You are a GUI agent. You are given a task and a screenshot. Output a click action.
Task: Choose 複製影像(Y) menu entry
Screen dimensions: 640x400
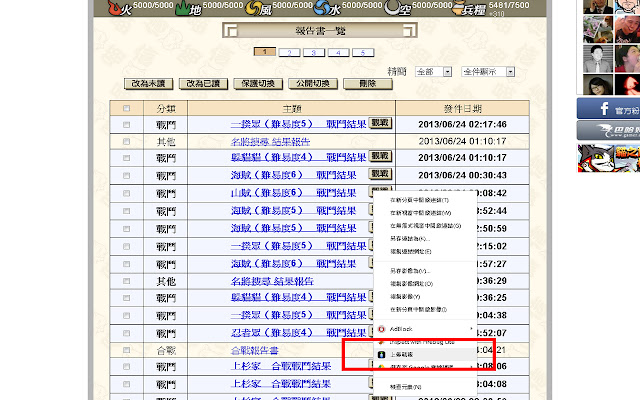click(425, 296)
